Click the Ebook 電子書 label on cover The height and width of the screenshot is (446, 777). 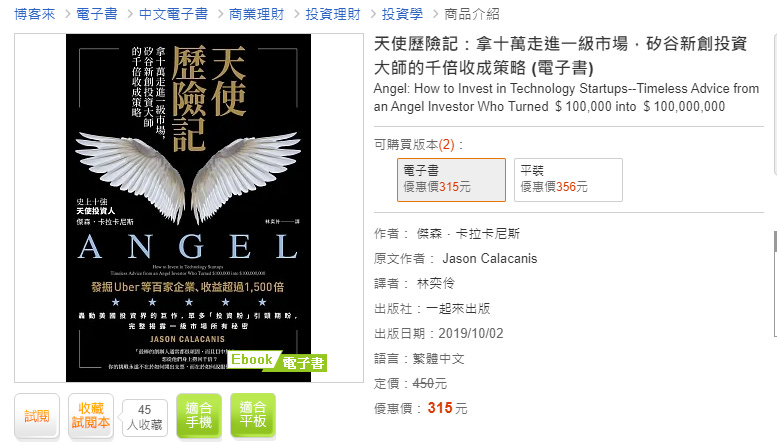(x=277, y=361)
